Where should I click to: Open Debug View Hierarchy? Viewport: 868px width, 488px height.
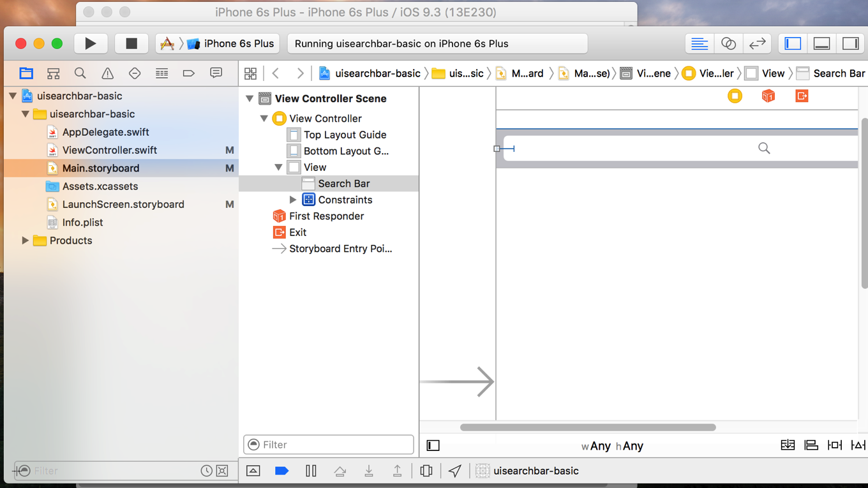[426, 471]
